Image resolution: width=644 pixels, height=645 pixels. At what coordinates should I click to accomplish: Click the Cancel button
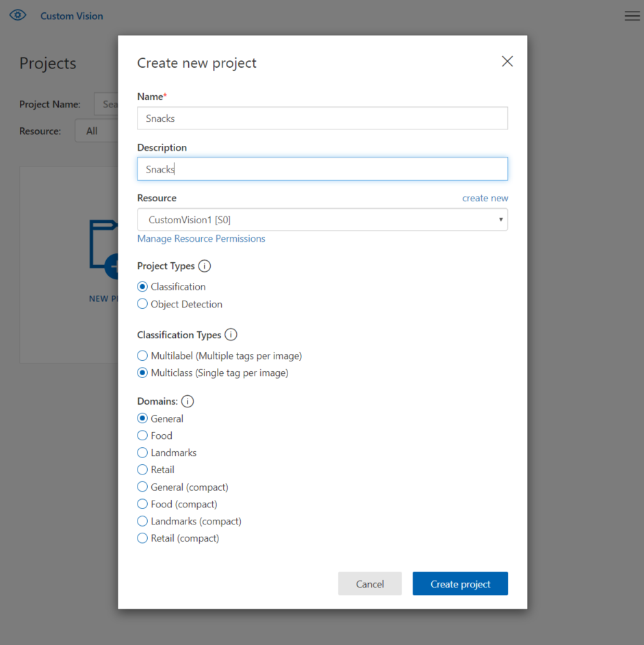tap(370, 584)
